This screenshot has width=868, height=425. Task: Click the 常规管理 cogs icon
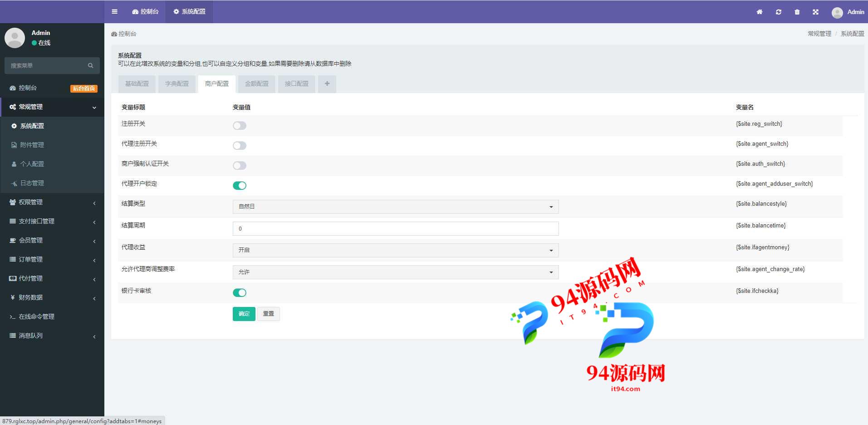click(13, 107)
